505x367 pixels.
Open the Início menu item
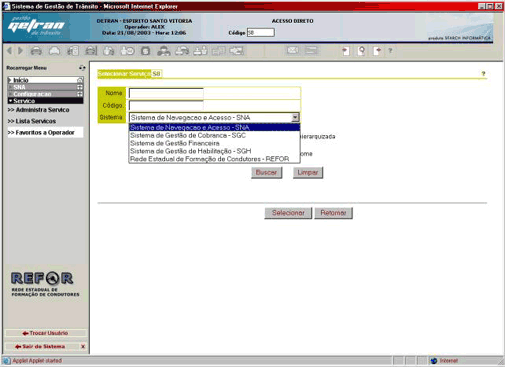[45, 80]
